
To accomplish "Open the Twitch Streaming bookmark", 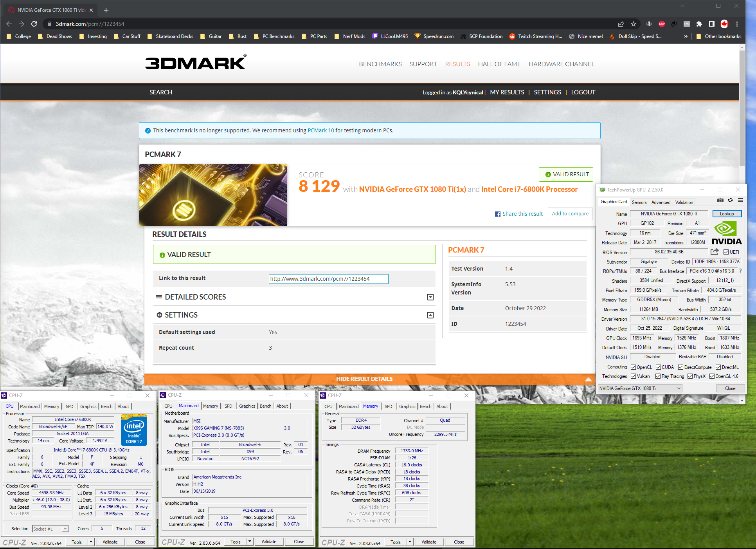I will tap(536, 36).
